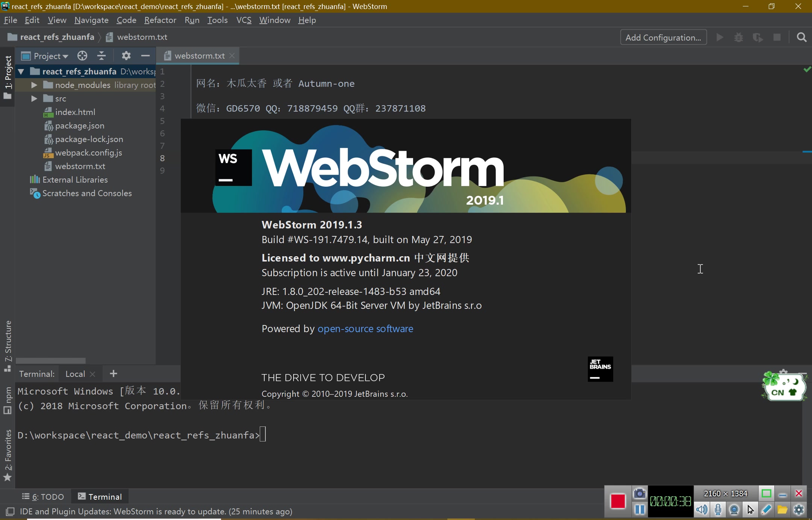Toggle the recorder webcam icon
This screenshot has width=812, height=520.
coord(734,509)
